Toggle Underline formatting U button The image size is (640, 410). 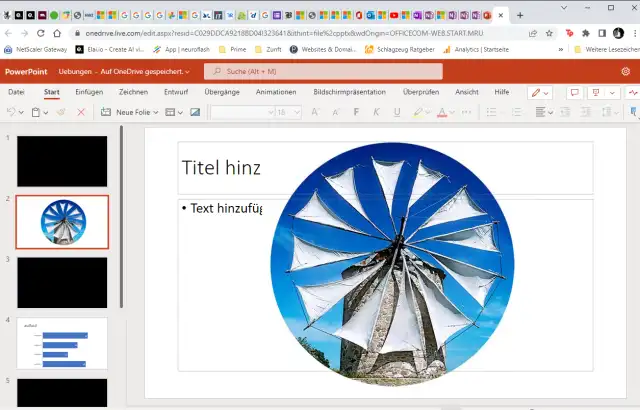click(397, 112)
